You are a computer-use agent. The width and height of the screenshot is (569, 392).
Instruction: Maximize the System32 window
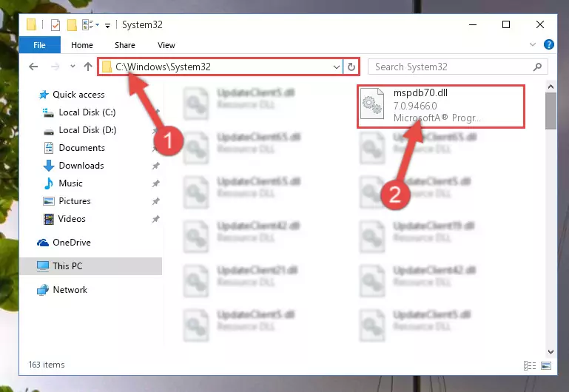(506, 24)
